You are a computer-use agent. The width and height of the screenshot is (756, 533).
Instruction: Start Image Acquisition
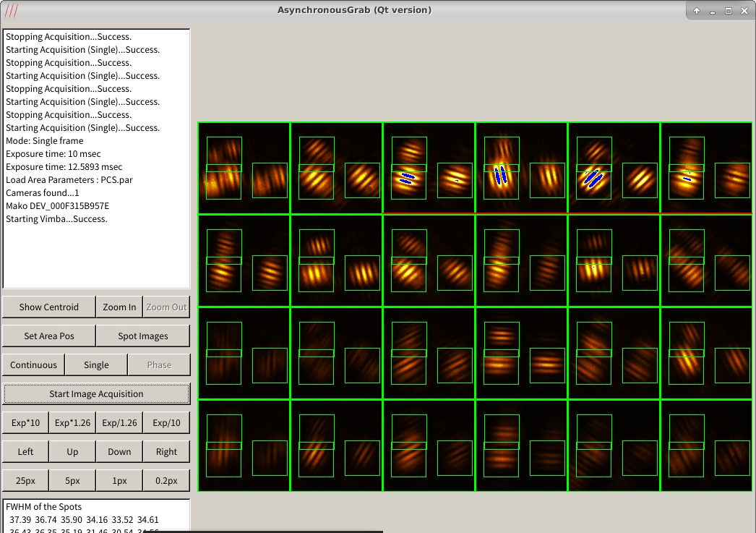click(x=96, y=394)
